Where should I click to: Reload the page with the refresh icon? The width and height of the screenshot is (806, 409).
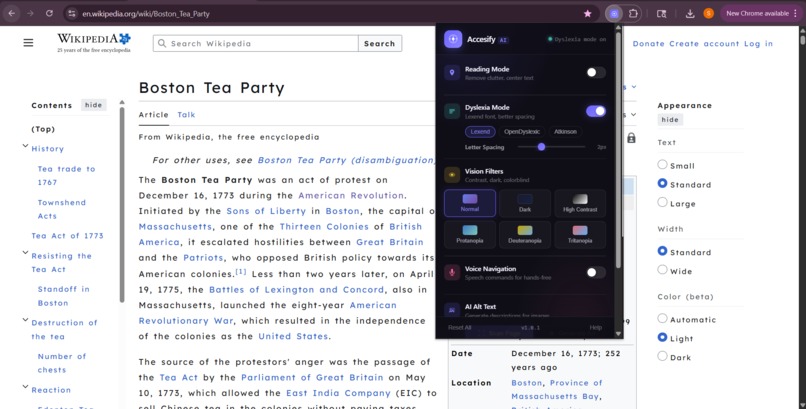click(x=49, y=13)
